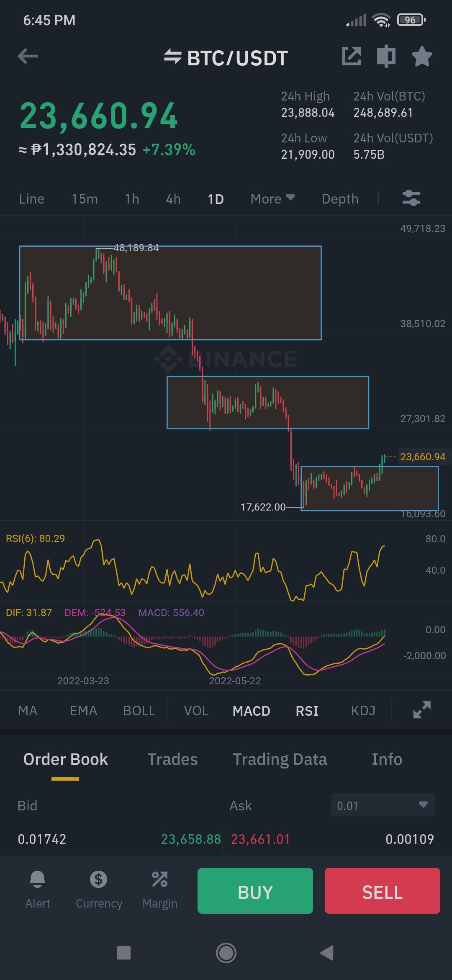
Task: Select the 1D interval
Action: point(216,199)
